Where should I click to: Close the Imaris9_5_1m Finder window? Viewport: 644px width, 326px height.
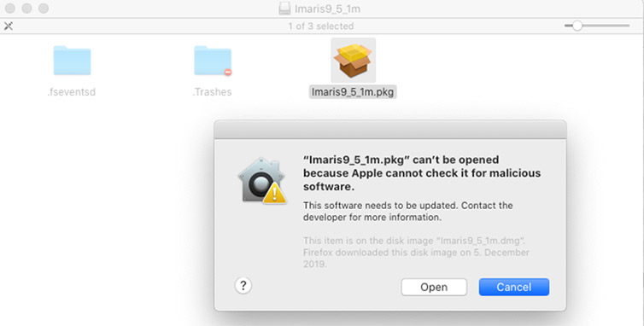(10, 9)
